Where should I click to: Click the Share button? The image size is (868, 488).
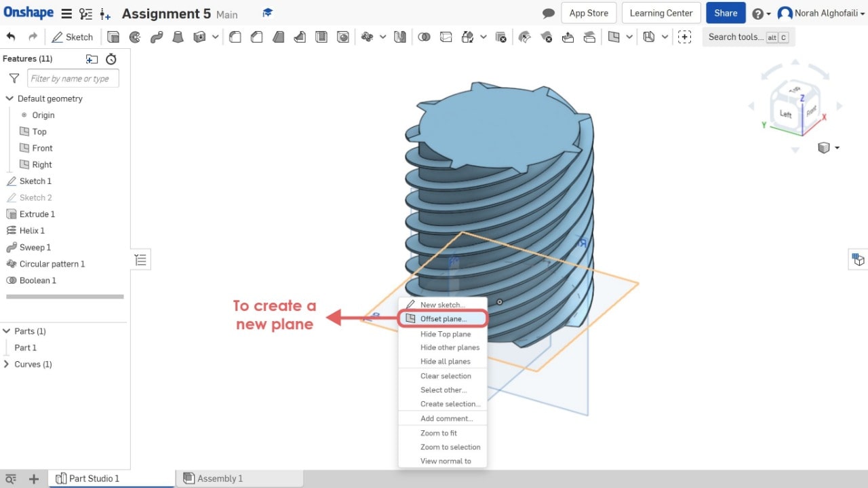[726, 13]
